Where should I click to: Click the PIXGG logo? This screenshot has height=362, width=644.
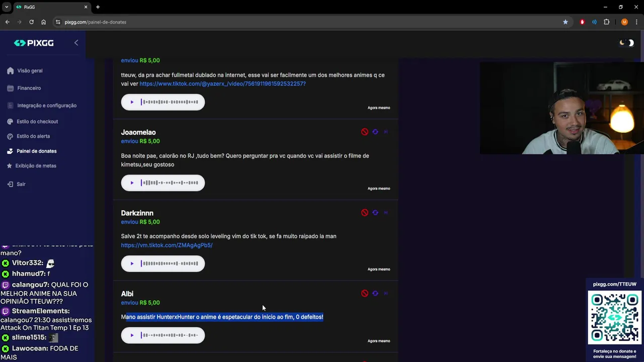coord(34,43)
